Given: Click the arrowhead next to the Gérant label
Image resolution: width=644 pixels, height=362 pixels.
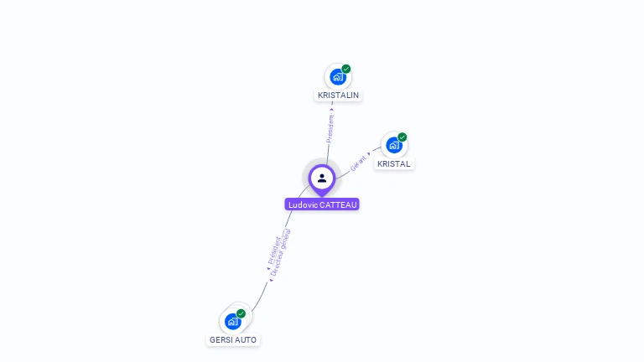Looking at the screenshot, I should [x=369, y=154].
